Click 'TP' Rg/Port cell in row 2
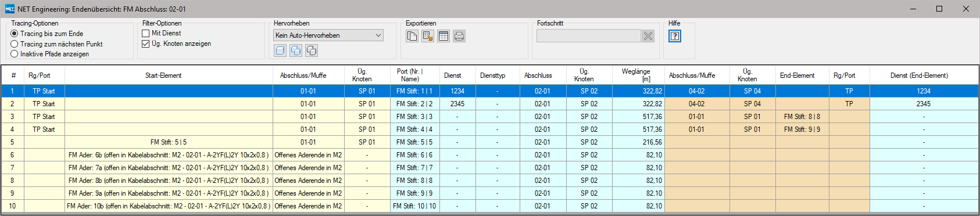Screen dimensions: 980x216 [849, 104]
